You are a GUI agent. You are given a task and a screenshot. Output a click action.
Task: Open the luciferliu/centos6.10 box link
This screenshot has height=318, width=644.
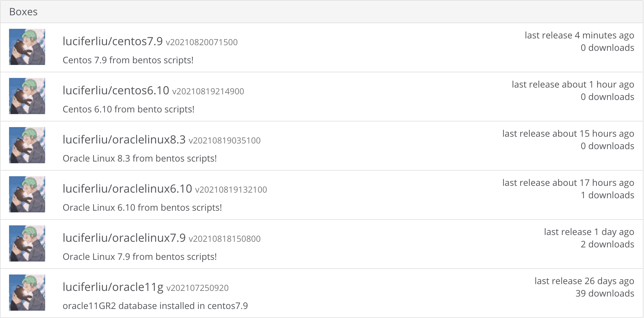[x=116, y=90]
